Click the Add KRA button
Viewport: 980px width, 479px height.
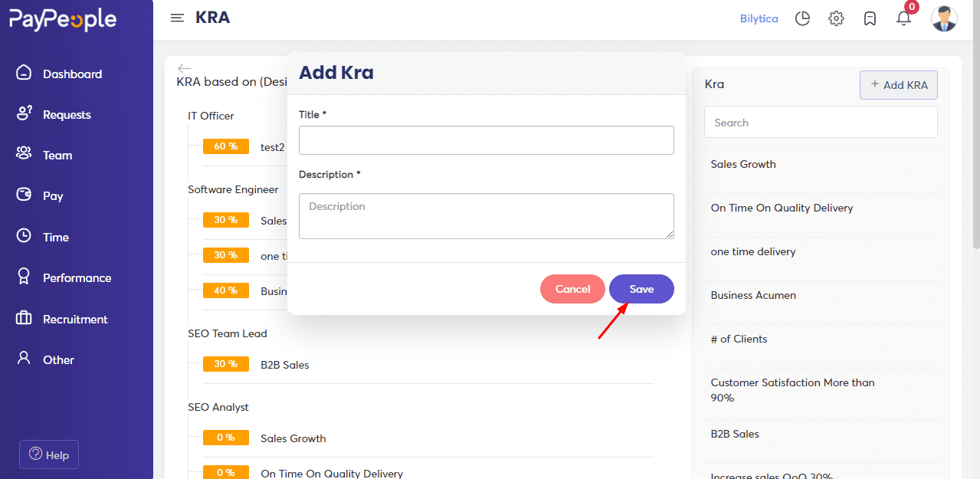pyautogui.click(x=899, y=85)
